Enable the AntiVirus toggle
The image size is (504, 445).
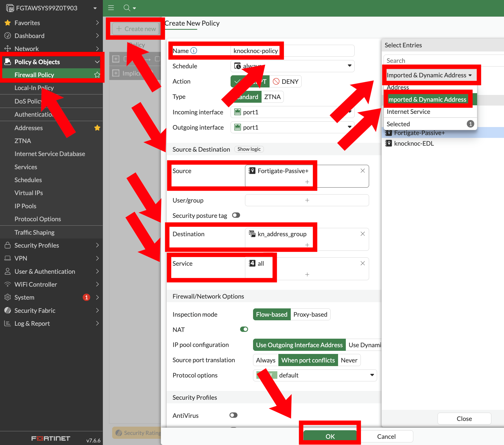[233, 415]
